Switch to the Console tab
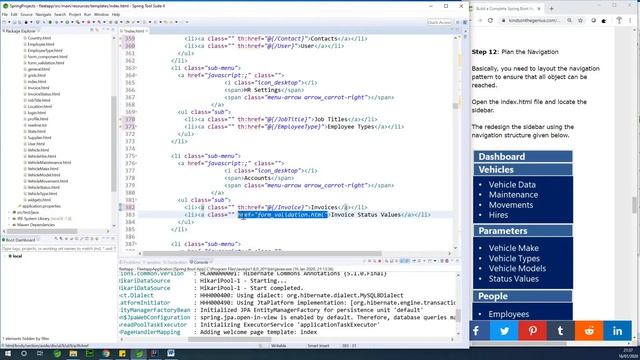The width and height of the screenshot is (640, 360). click(x=199, y=262)
